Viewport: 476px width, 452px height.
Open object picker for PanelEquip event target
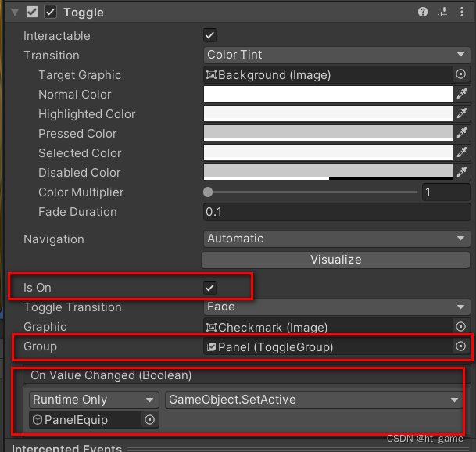[149, 420]
